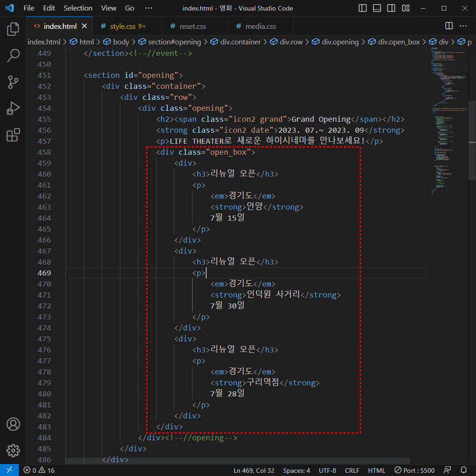Open the File menu
Viewport: 476px width, 476px height.
pos(29,8)
